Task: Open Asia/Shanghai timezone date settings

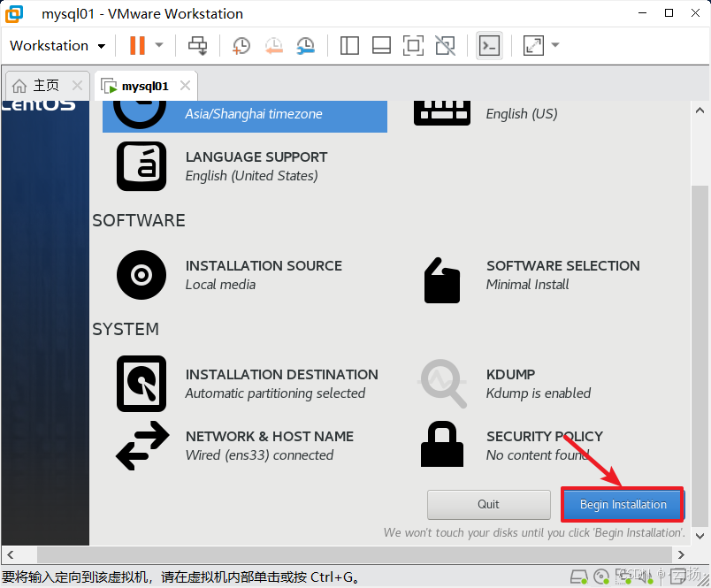Action: click(245, 117)
